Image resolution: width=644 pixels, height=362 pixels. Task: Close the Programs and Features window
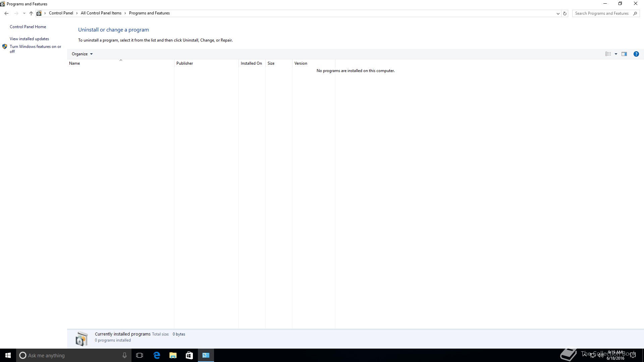click(636, 4)
